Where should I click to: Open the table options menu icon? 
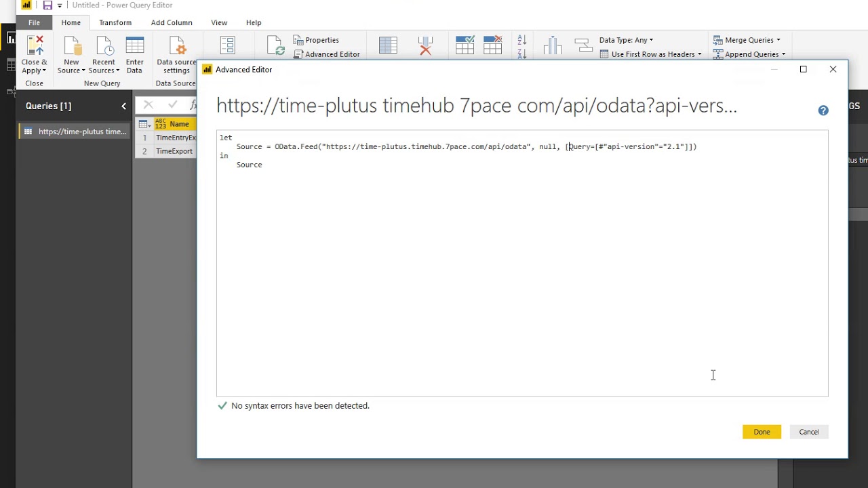[x=144, y=124]
